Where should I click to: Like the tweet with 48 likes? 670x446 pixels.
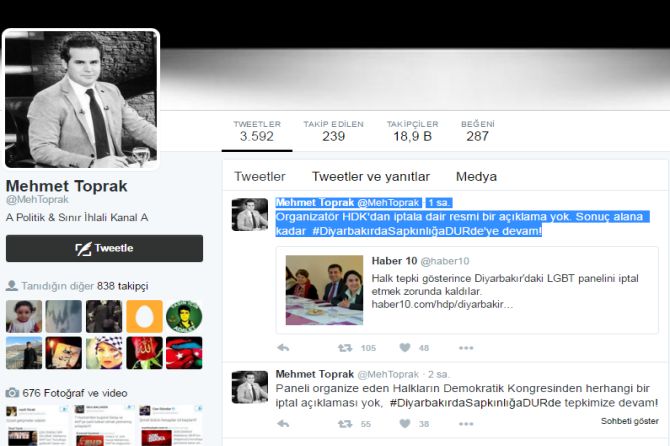click(405, 348)
